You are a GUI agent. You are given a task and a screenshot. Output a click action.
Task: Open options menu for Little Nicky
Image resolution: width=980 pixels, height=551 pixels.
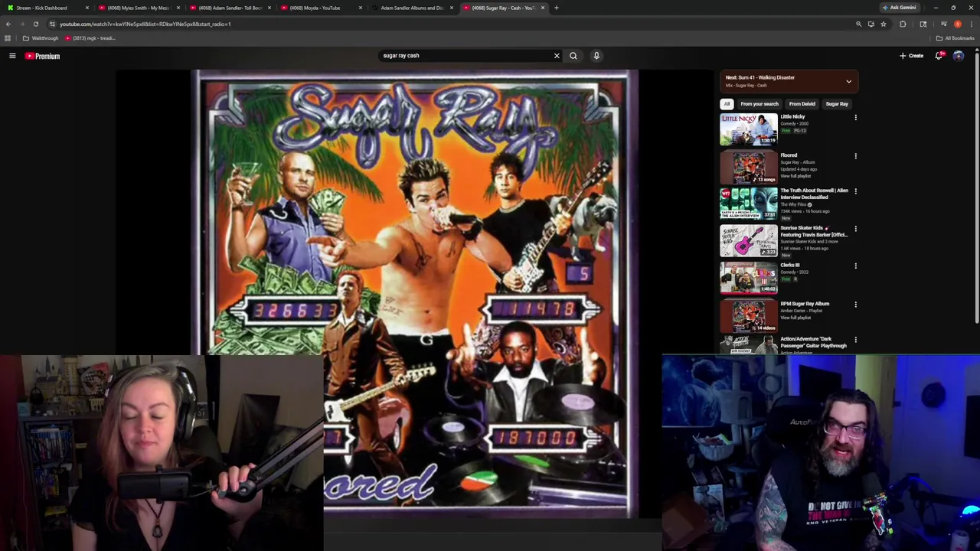click(x=855, y=118)
